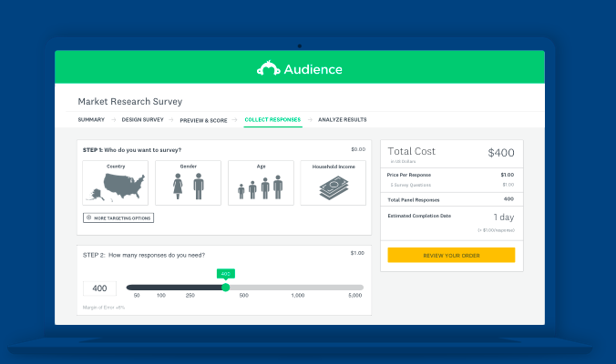Click the Price Per Response row label
The width and height of the screenshot is (616, 364).
coord(409,175)
